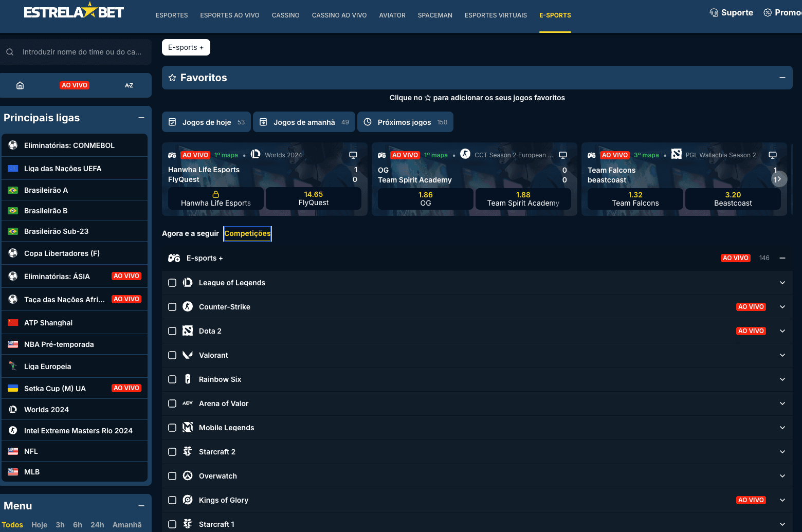802x532 pixels.
Task: Open the SPACEMAN nav tab
Action: (435, 15)
